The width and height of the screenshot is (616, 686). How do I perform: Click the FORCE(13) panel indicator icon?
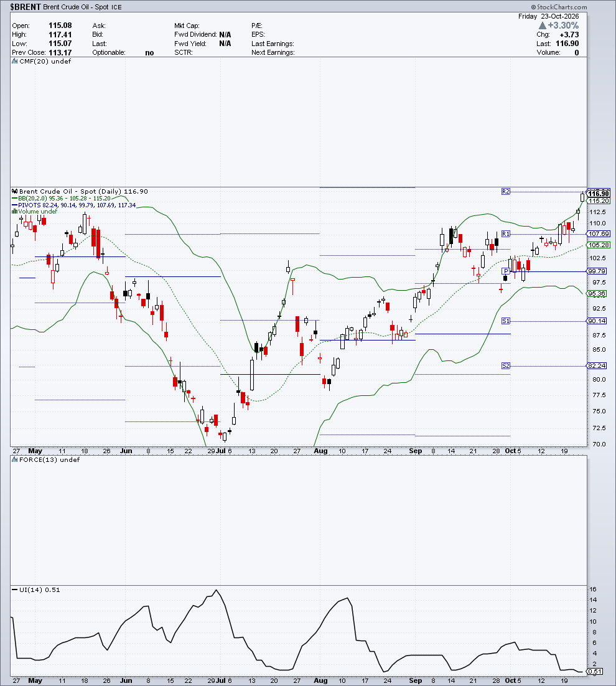click(x=15, y=460)
